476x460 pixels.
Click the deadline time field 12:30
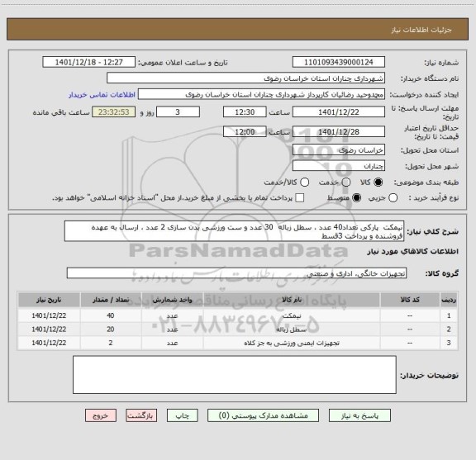tap(245, 112)
